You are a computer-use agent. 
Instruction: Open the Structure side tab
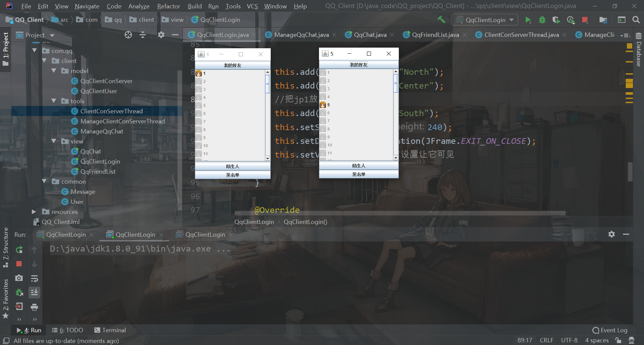coord(5,247)
